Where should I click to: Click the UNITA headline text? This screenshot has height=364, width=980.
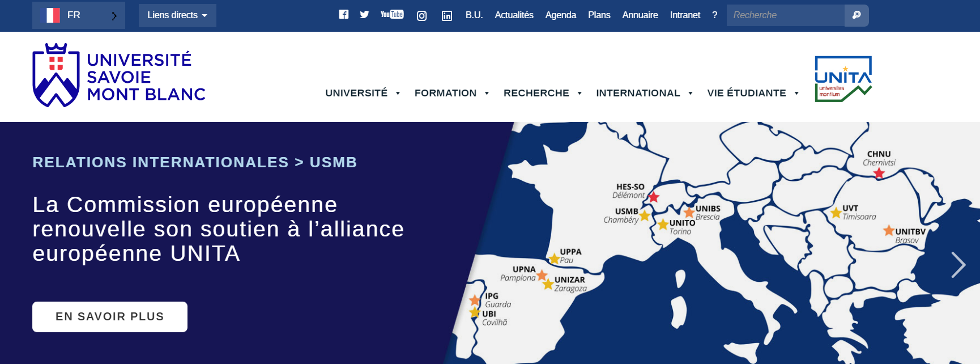point(218,229)
